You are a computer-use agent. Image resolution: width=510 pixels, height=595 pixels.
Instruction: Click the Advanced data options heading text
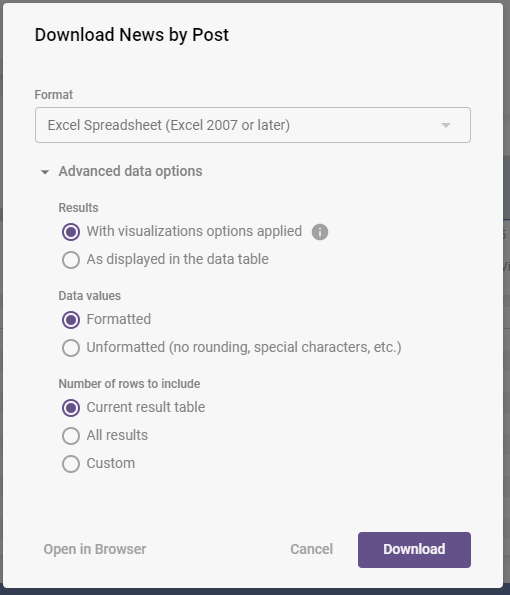click(x=130, y=171)
